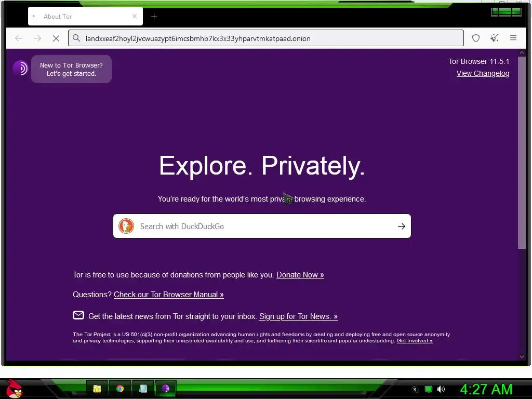Click the volume speaker tray icon
Viewport: 532px width, 399px height.
point(441,389)
